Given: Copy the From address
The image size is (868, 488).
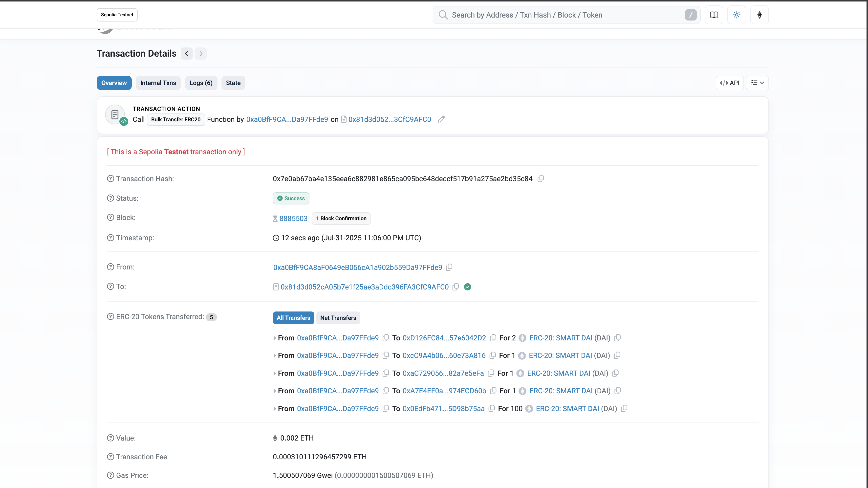Looking at the screenshot, I should (449, 267).
